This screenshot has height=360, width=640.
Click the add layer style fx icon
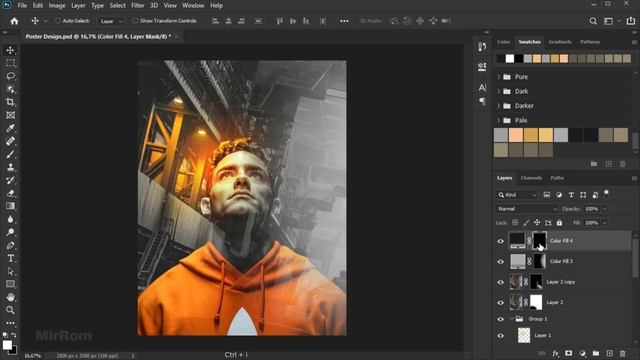pos(556,353)
